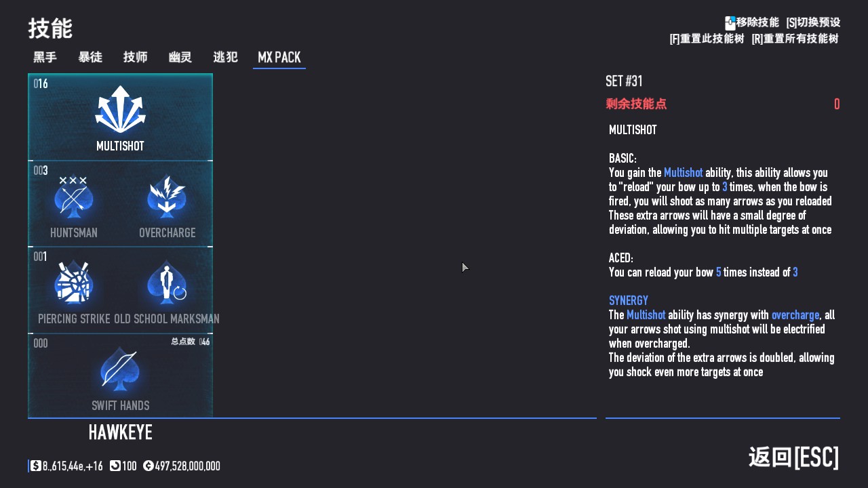The image size is (868, 488).
Task: Go back with 返回[ESC]
Action: pyautogui.click(x=794, y=457)
